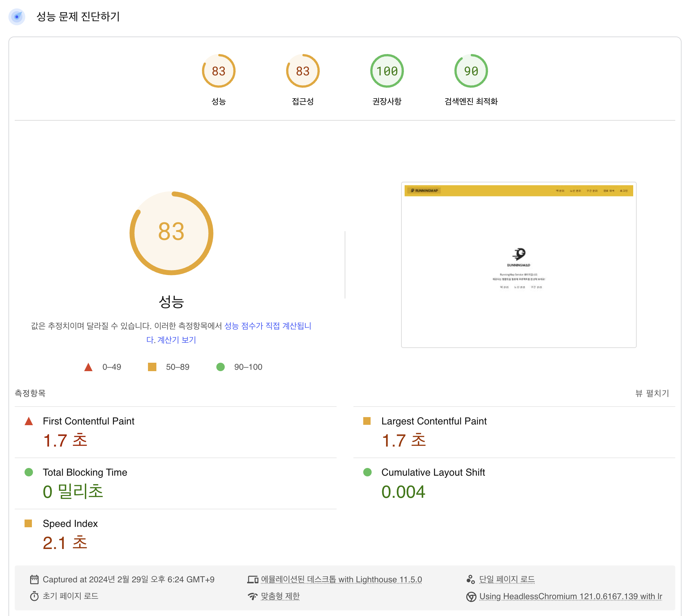
Task: Expand the metrics with 뷰 펼치기
Action: pyautogui.click(x=652, y=393)
